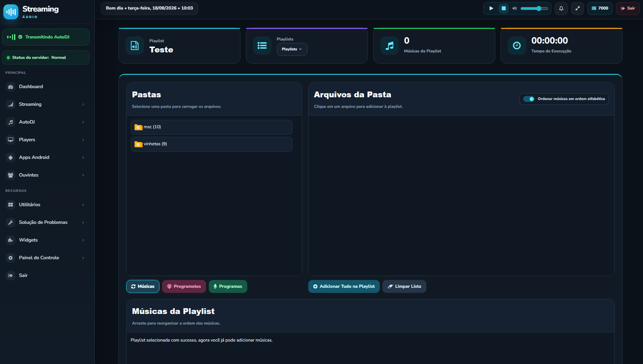Click the Utilitários grid icon
The height and width of the screenshot is (364, 643).
[11, 205]
